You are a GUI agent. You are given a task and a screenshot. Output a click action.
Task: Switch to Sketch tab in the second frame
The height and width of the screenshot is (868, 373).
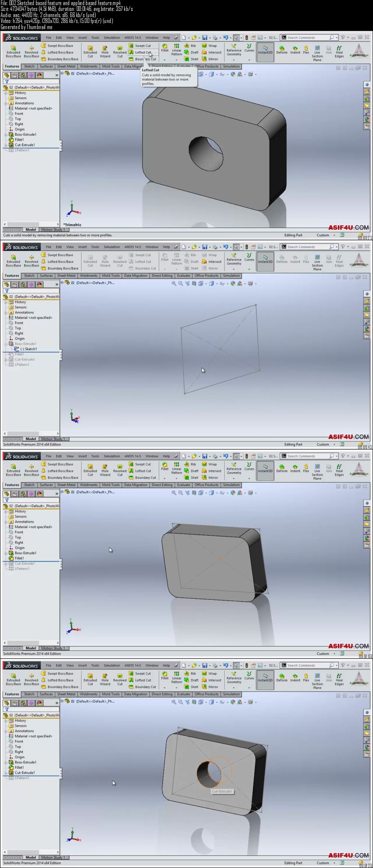pos(29,276)
